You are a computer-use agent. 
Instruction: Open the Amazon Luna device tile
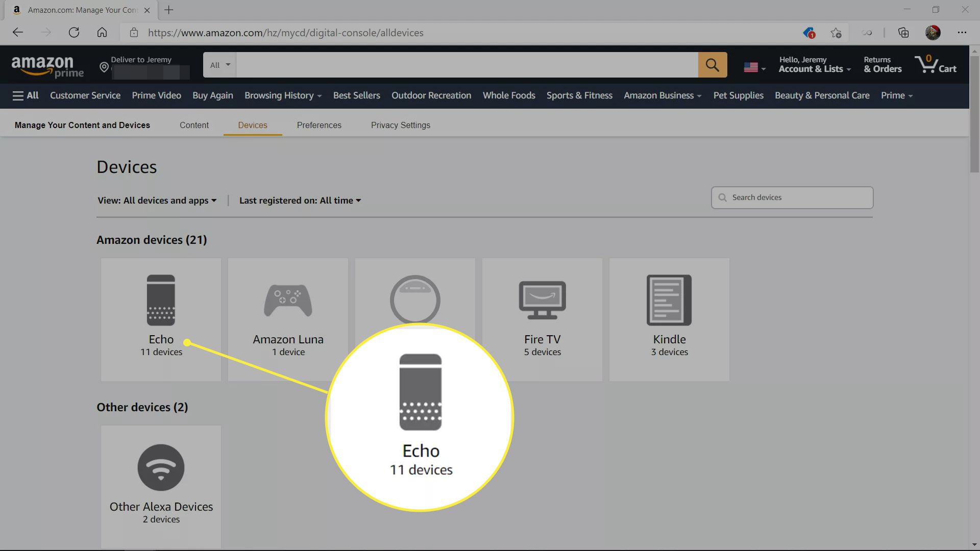point(288,319)
